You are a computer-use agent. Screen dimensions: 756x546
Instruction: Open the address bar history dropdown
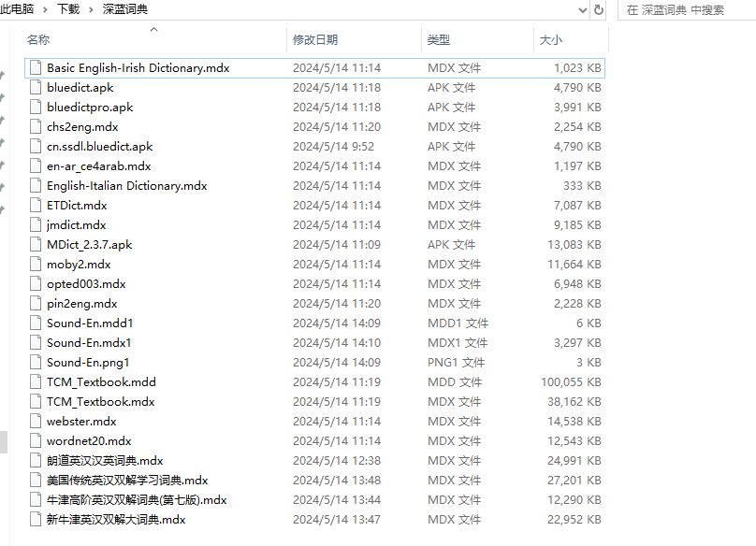point(583,10)
